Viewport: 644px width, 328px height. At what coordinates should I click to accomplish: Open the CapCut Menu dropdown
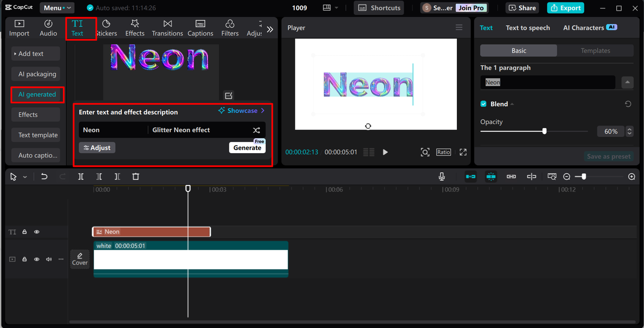click(x=57, y=8)
